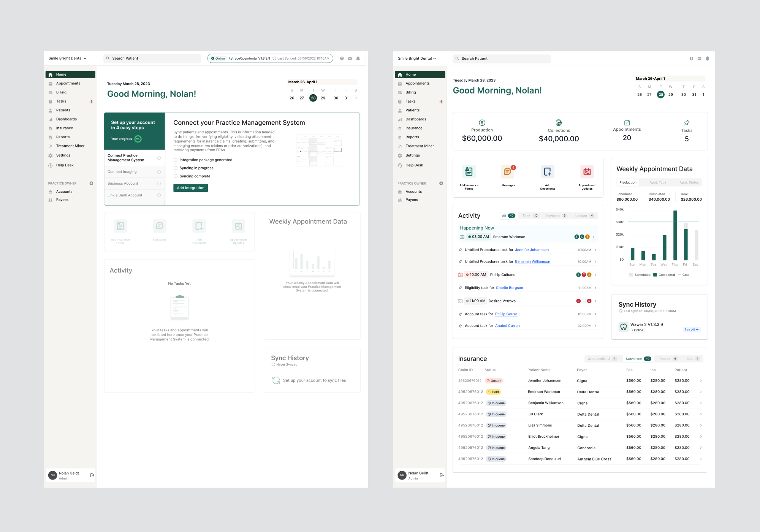Switch to the Payment activity tab
760x532 pixels.
pyautogui.click(x=556, y=216)
